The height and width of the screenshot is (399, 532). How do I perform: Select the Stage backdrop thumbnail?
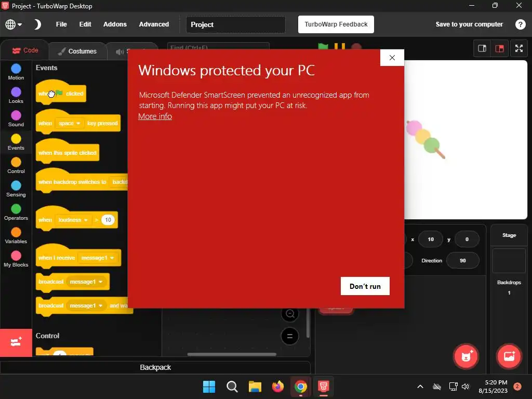coord(509,261)
